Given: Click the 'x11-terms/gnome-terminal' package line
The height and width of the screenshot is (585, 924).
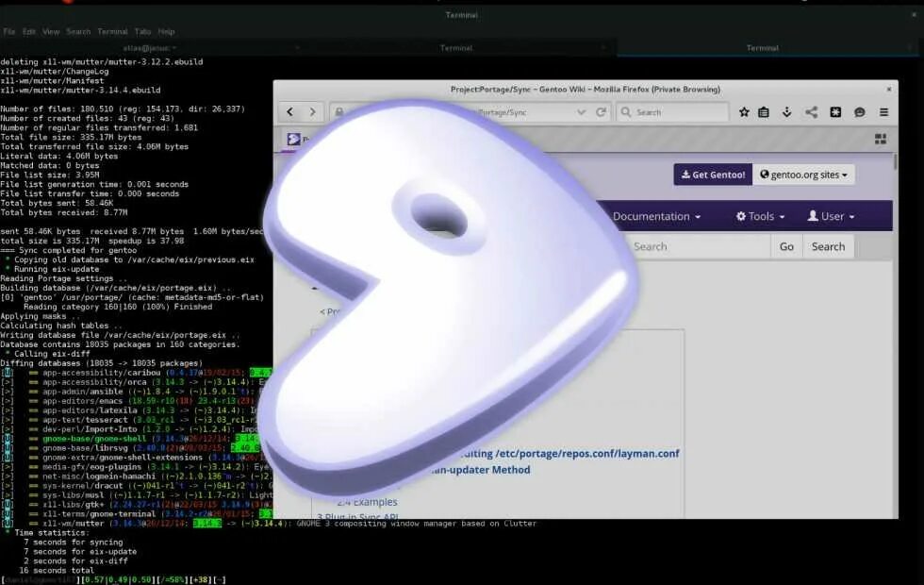Looking at the screenshot, I should pyautogui.click(x=136, y=514).
